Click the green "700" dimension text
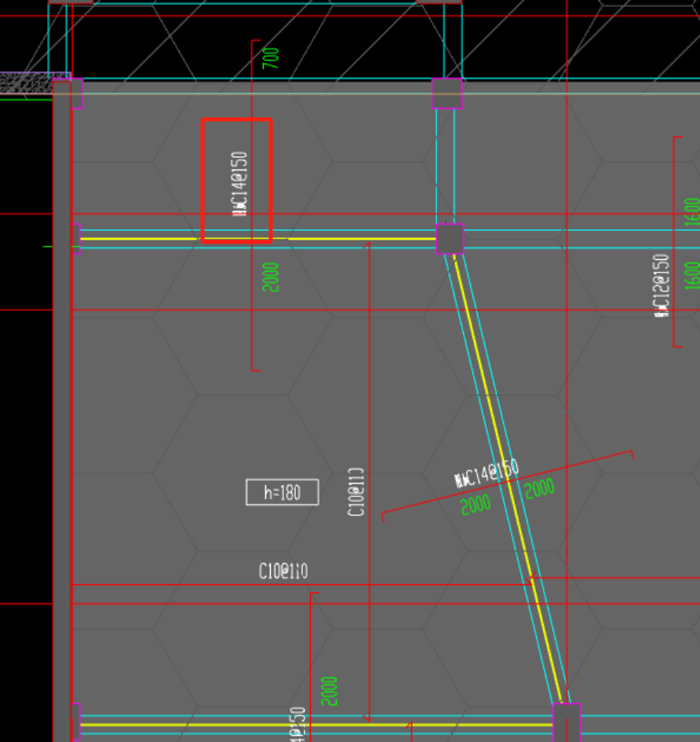The width and height of the screenshot is (700, 742). [271, 58]
